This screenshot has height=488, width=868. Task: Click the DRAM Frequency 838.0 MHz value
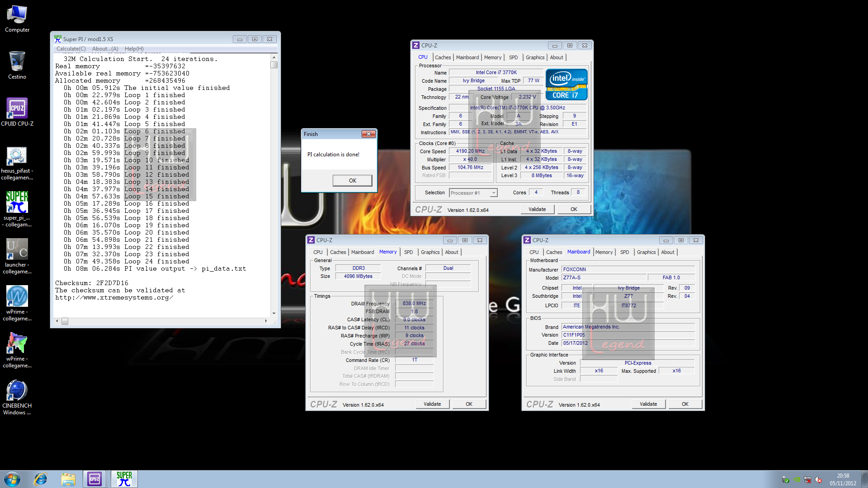point(414,304)
